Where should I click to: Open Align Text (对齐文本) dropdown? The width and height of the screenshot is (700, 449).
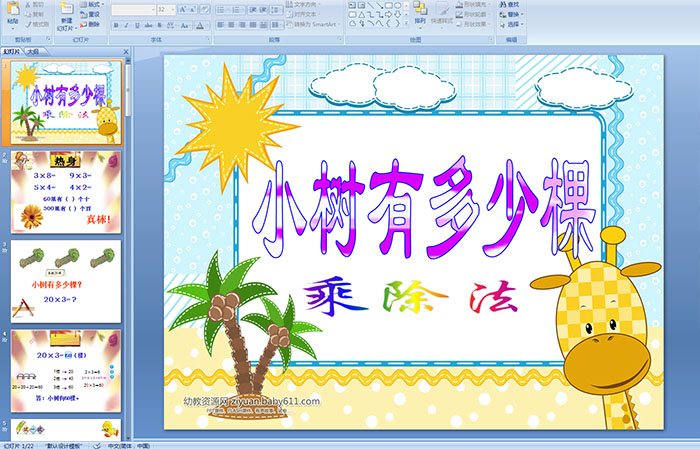[x=303, y=14]
